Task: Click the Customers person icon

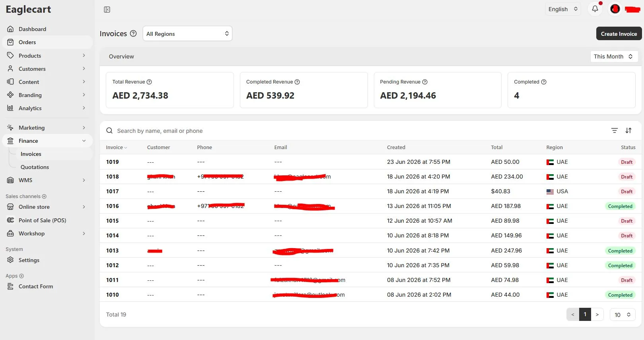Action: (x=10, y=69)
